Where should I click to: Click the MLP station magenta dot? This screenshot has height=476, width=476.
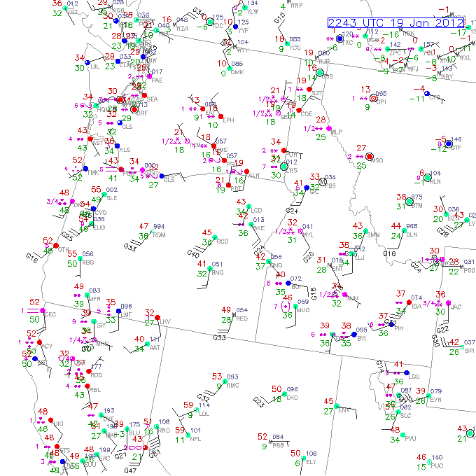coord(329,129)
